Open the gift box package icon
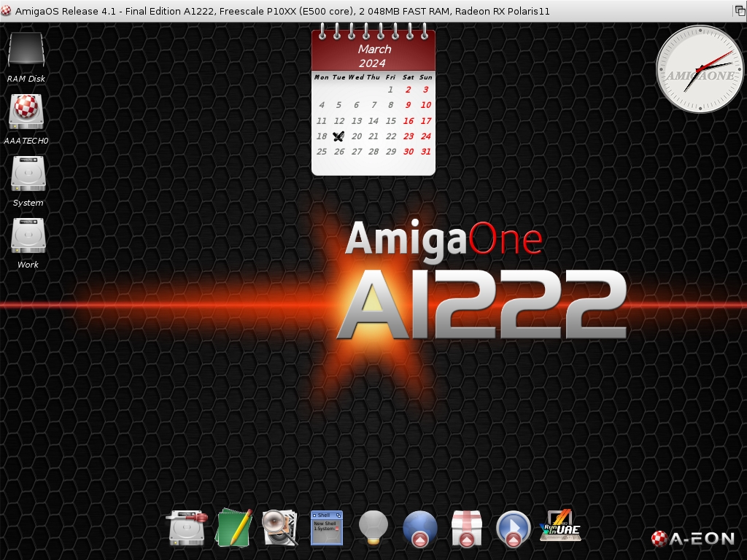This screenshot has height=560, width=747. tap(467, 528)
